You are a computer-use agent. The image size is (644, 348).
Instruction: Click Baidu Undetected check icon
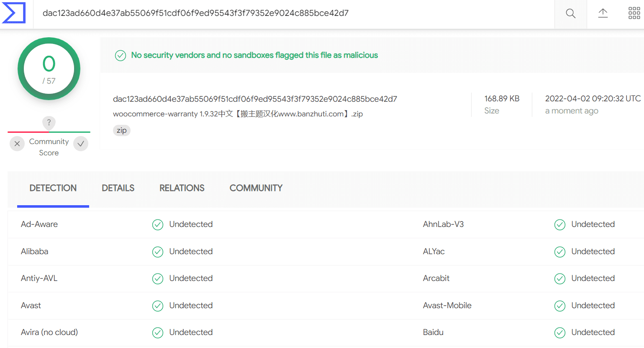click(x=560, y=333)
